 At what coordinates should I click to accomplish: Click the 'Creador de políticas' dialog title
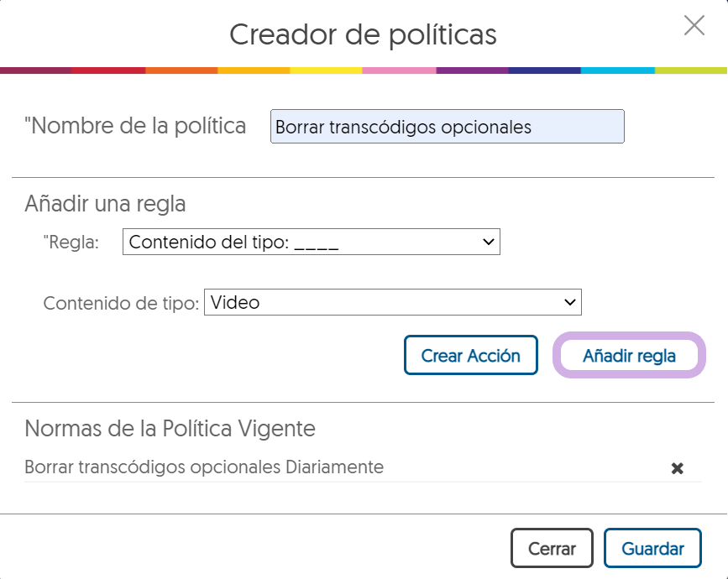363,34
